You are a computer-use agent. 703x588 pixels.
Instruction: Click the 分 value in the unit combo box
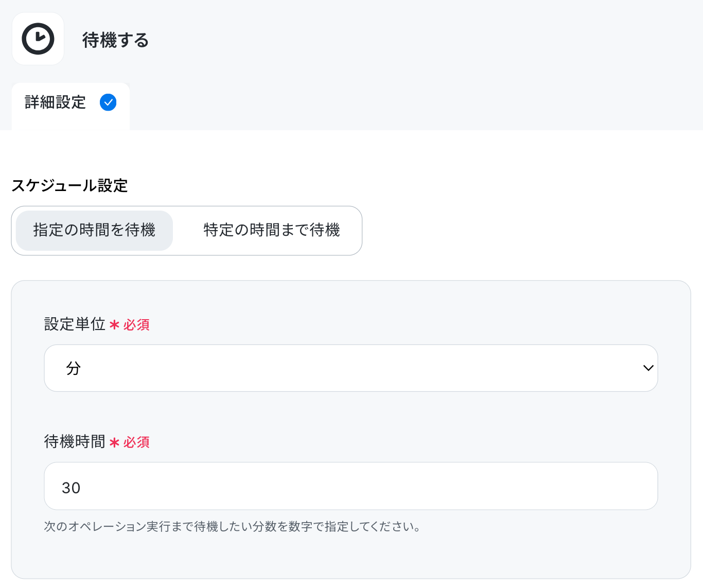pos(74,368)
